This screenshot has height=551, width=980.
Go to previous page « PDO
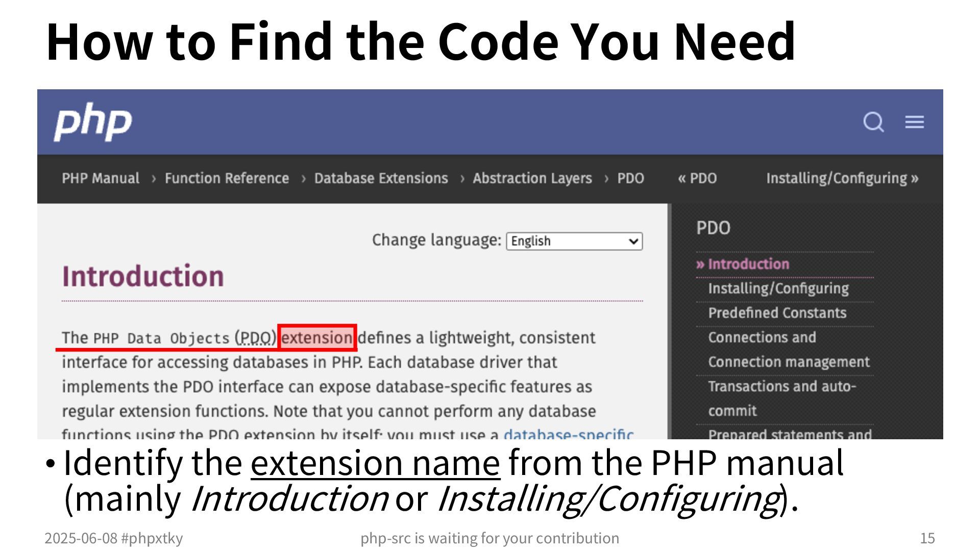coord(697,178)
